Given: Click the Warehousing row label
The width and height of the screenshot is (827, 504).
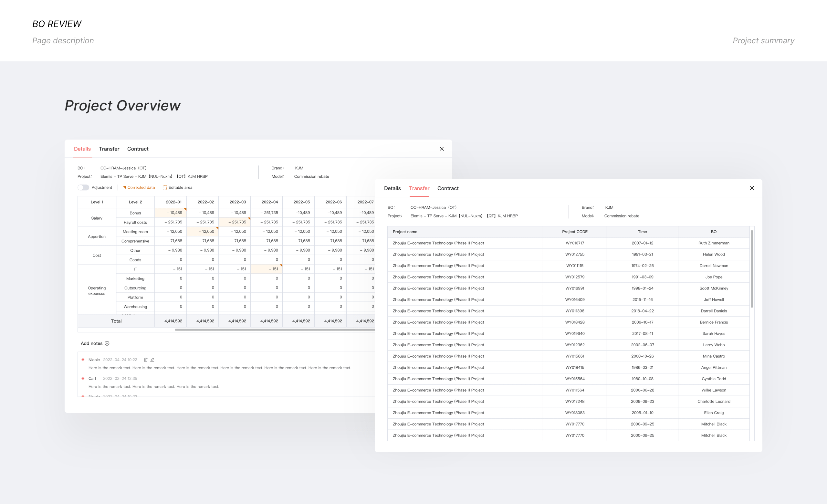Looking at the screenshot, I should tap(135, 307).
